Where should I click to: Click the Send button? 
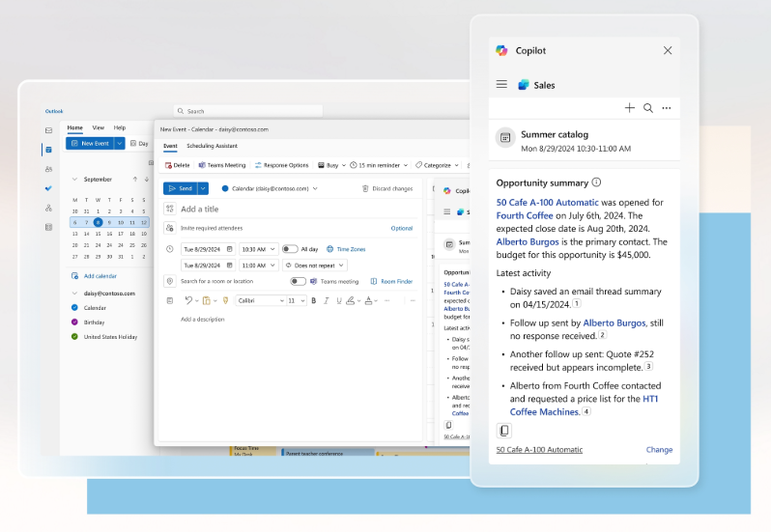point(181,188)
